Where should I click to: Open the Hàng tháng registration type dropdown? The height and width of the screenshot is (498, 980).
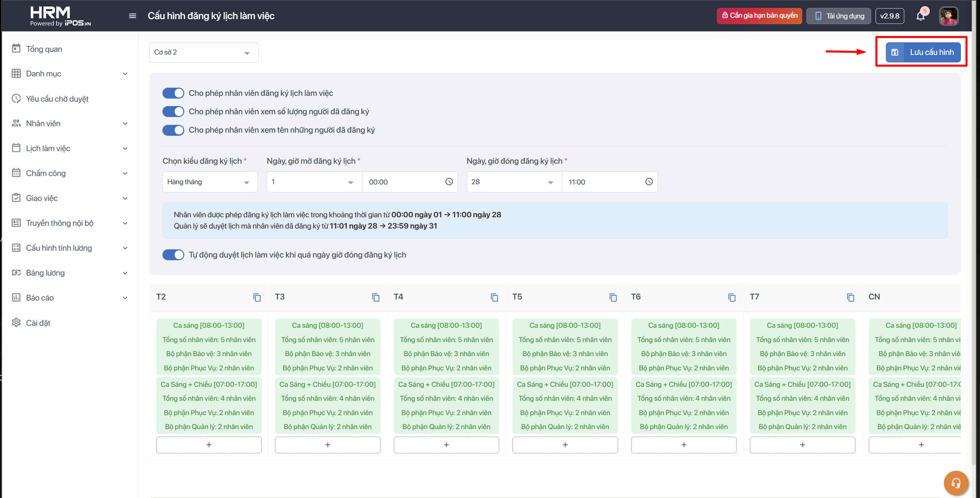pos(210,182)
